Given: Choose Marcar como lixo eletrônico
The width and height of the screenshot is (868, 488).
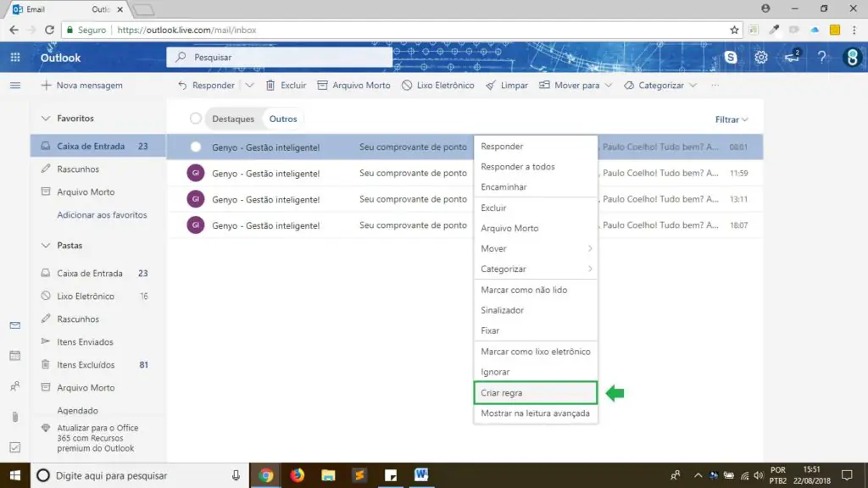Looking at the screenshot, I should 536,352.
